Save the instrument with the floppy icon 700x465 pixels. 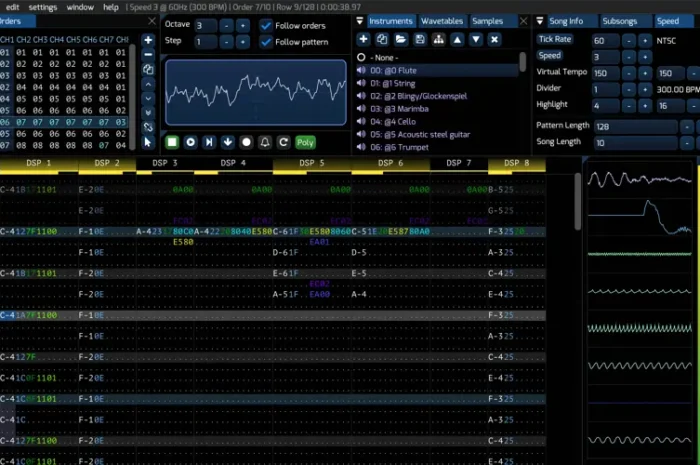420,39
